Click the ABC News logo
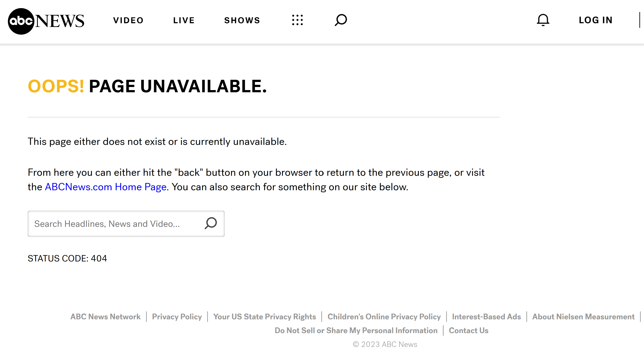Screen dimensions: 644x357 coord(46,21)
